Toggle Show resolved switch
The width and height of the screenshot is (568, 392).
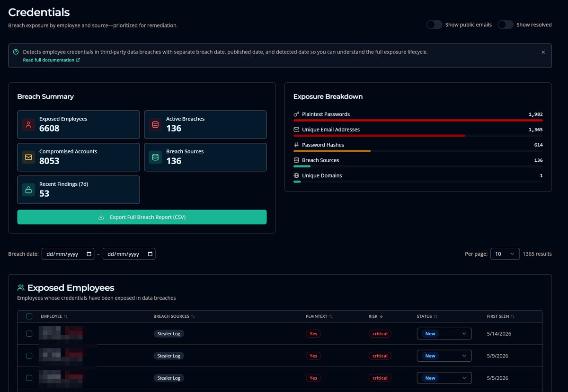[x=506, y=25]
